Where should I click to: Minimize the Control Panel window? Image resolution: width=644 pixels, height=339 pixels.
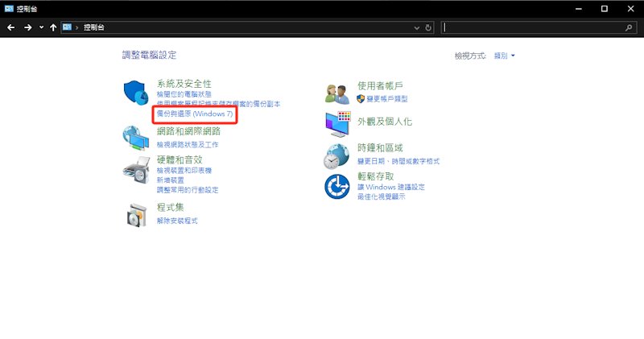pyautogui.click(x=579, y=9)
